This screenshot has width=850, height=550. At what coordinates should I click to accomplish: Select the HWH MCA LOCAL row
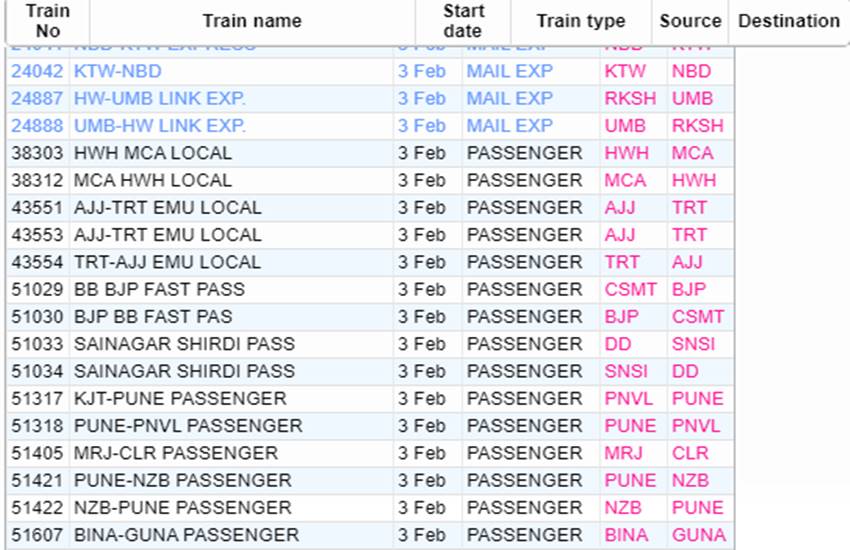370,153
